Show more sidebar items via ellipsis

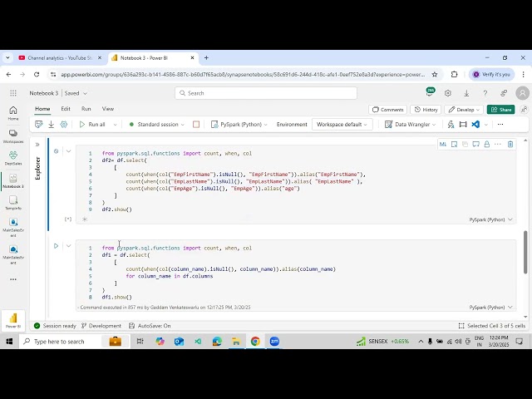[x=13, y=279]
